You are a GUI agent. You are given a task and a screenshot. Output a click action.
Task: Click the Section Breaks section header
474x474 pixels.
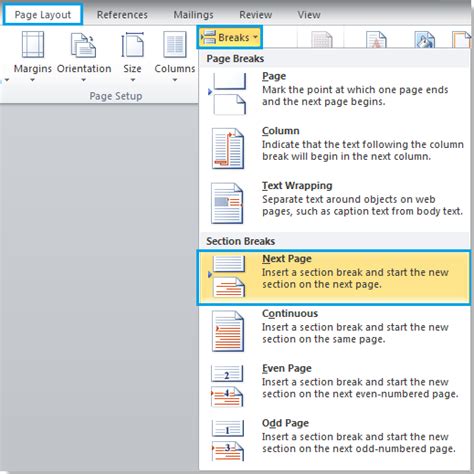tap(240, 241)
